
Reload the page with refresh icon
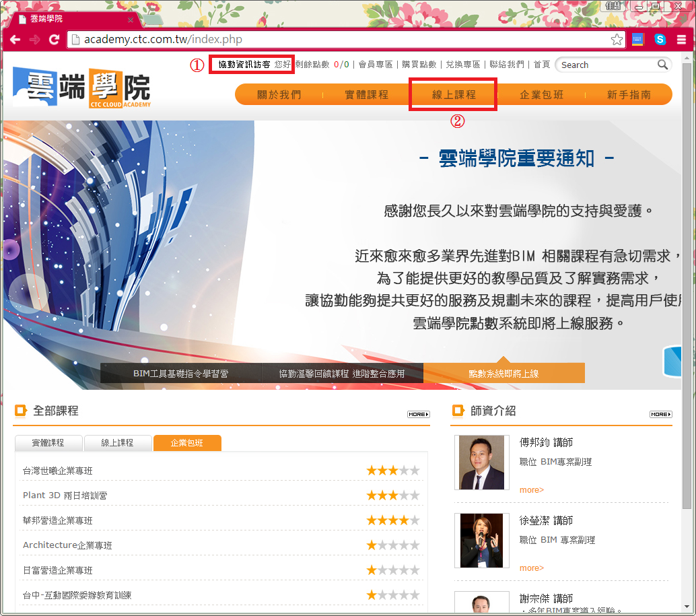54,40
